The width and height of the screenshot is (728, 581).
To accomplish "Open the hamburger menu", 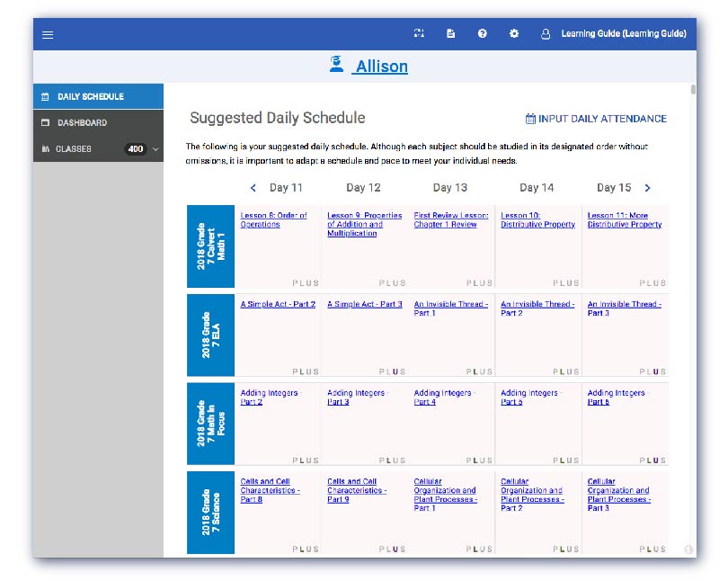I will (48, 35).
